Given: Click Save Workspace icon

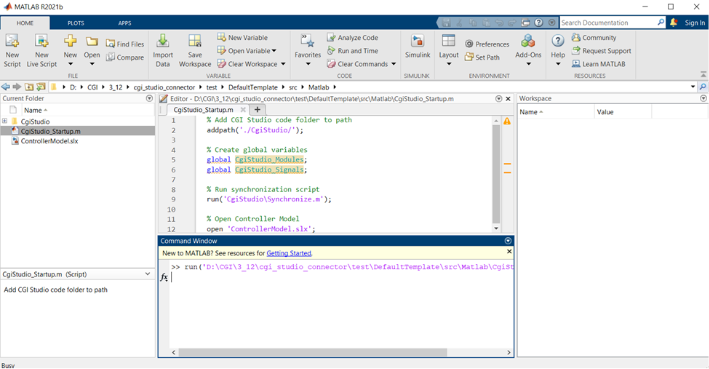Looking at the screenshot, I should 195,41.
